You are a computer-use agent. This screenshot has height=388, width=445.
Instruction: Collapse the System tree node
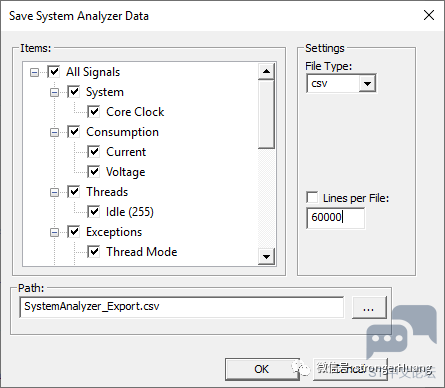pyautogui.click(x=54, y=92)
